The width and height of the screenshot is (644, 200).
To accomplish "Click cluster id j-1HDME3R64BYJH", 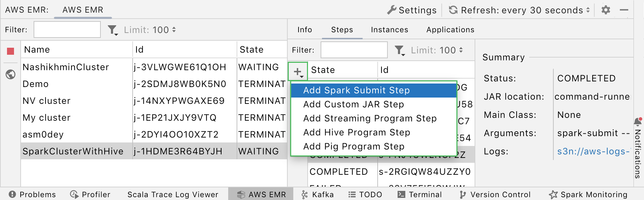I will [x=178, y=151].
